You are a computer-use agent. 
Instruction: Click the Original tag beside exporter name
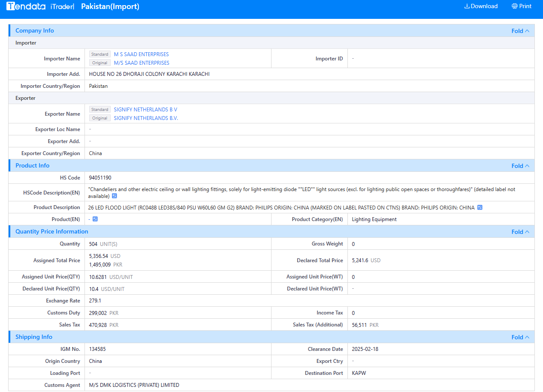(x=100, y=118)
